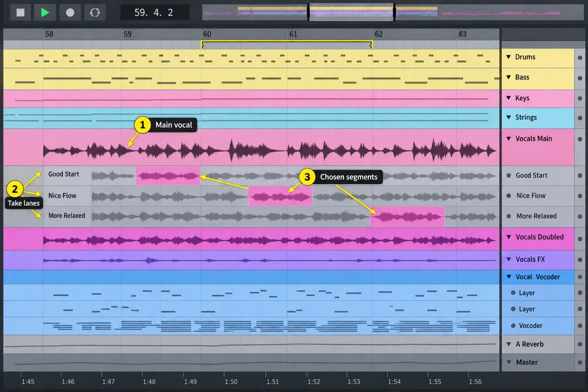Click the Vocals Main audio clip waveform
Image resolution: width=588 pixels, height=392 pixels.
[269, 150]
